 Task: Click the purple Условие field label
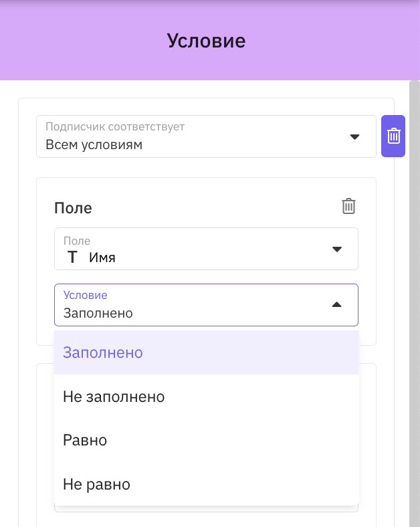(86, 295)
